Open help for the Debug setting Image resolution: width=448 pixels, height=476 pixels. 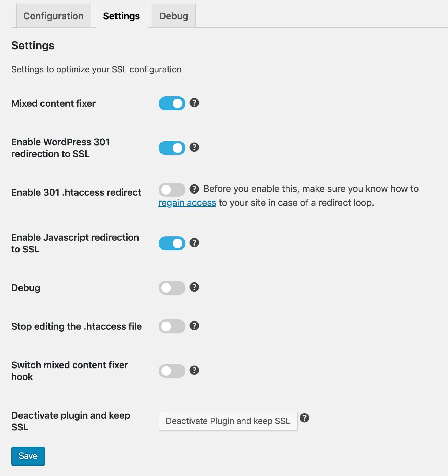pyautogui.click(x=194, y=287)
